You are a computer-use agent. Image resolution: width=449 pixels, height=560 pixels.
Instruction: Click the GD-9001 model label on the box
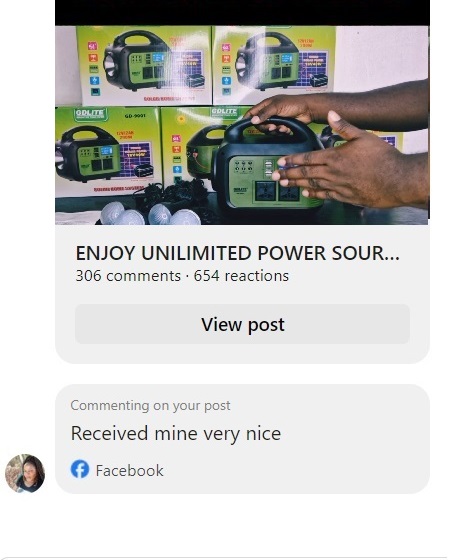[135, 116]
